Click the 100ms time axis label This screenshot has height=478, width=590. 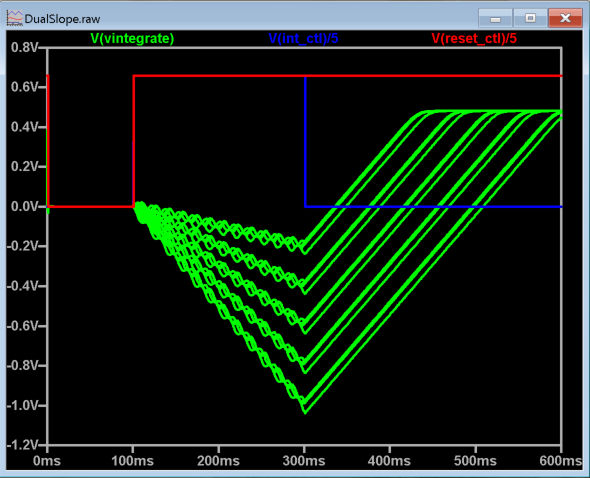pyautogui.click(x=132, y=461)
